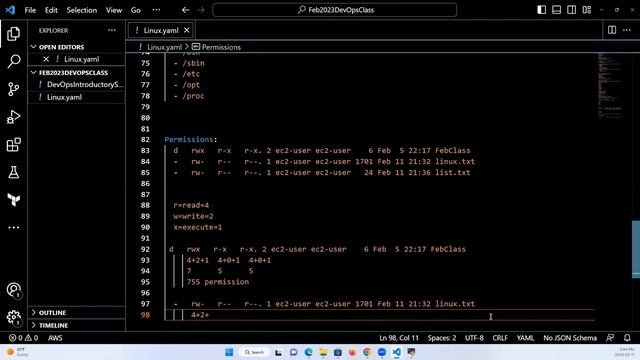Show additional activity bar views ellipsis
The width and height of the screenshot is (640, 360).
pyautogui.click(x=13, y=227)
